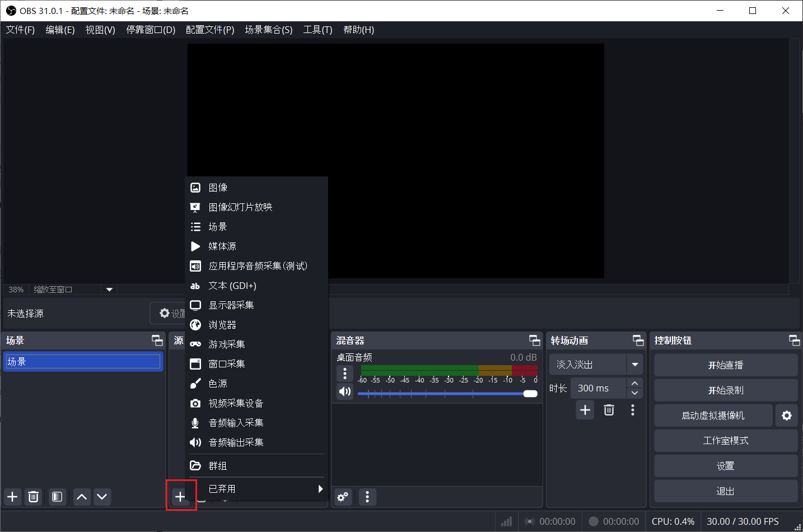Screen dimensions: 803x532
Task: Delete the selected scene with trash icon
Action: tap(34, 497)
